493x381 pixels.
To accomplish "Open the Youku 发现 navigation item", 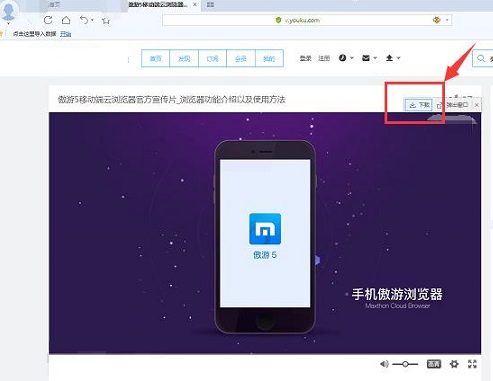I will (x=184, y=58).
